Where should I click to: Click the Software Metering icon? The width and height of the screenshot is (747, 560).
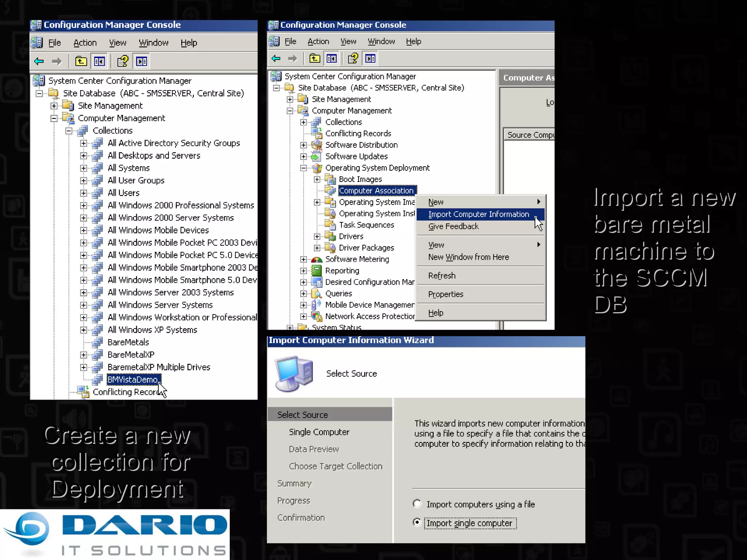317,259
